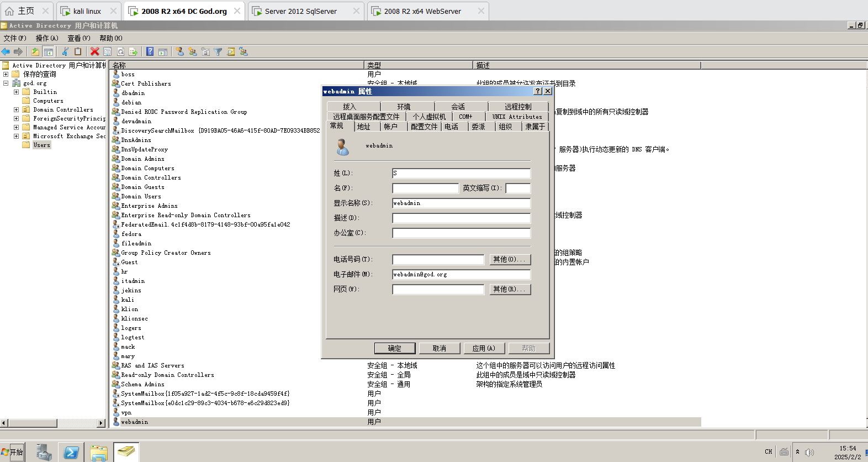Click the Back arrow toolbar icon
This screenshot has height=462, width=868.
6,51
